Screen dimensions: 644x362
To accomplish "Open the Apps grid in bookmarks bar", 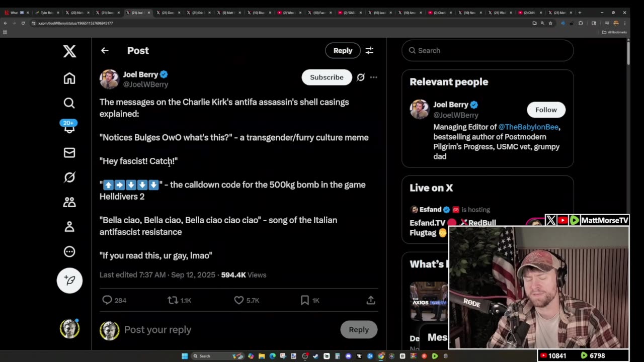I will coord(5,32).
